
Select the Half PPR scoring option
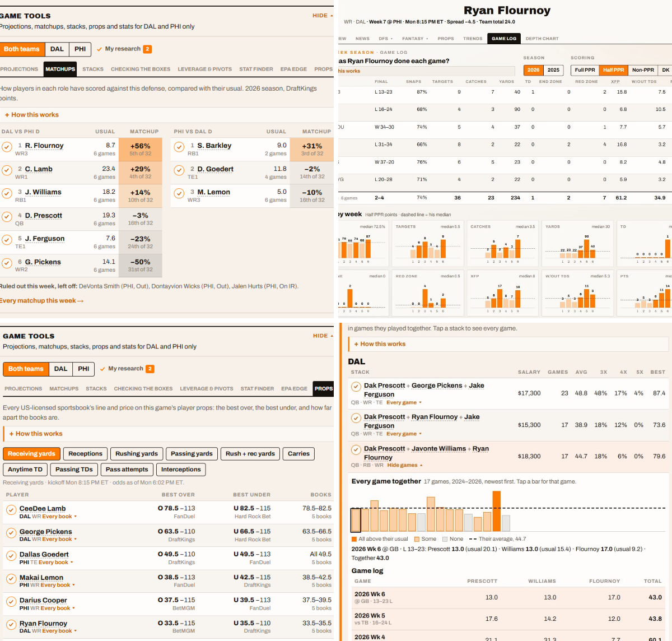pyautogui.click(x=613, y=70)
